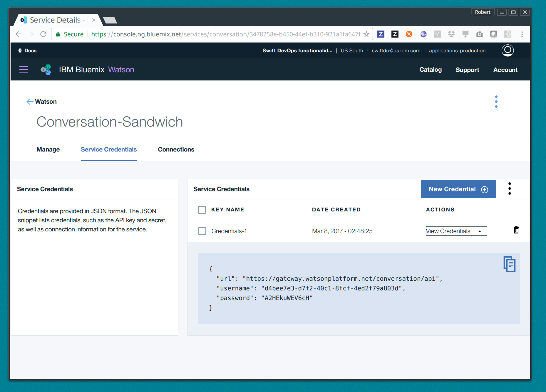Click the username line in the JSON
This screenshot has width=546, height=392.
(x=311, y=288)
